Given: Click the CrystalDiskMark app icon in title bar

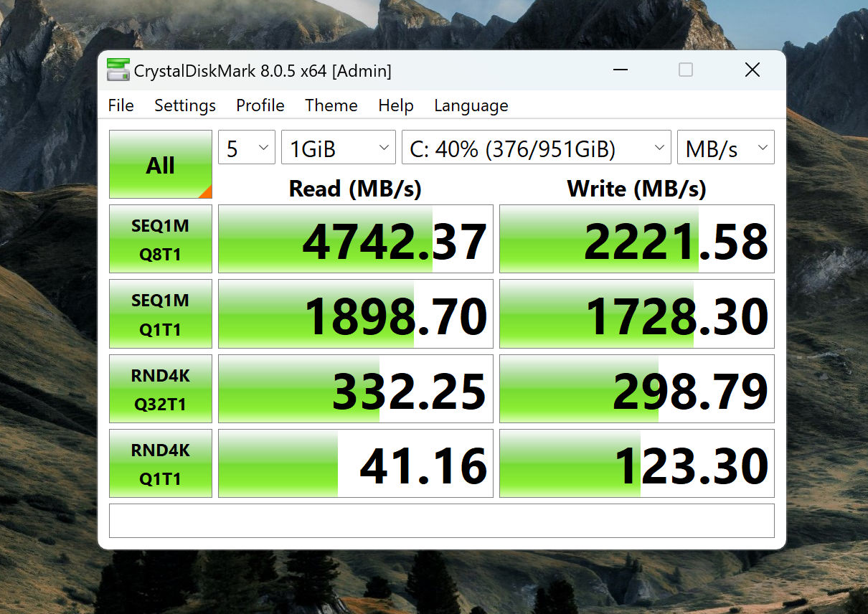Looking at the screenshot, I should click(118, 70).
